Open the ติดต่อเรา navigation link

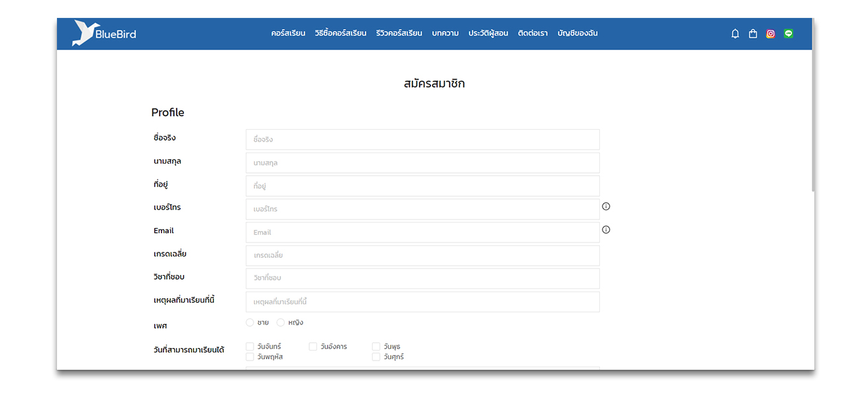click(x=532, y=34)
